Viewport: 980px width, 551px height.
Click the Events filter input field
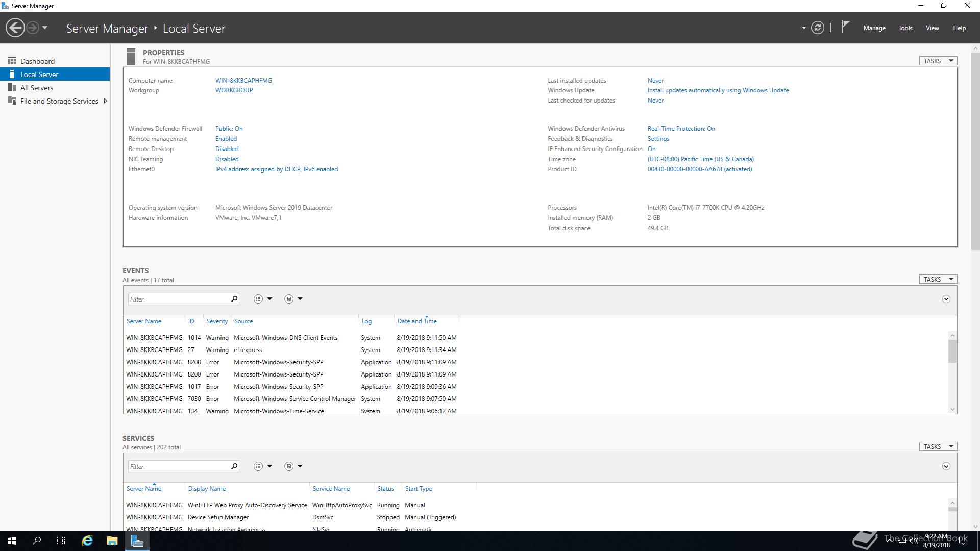178,299
